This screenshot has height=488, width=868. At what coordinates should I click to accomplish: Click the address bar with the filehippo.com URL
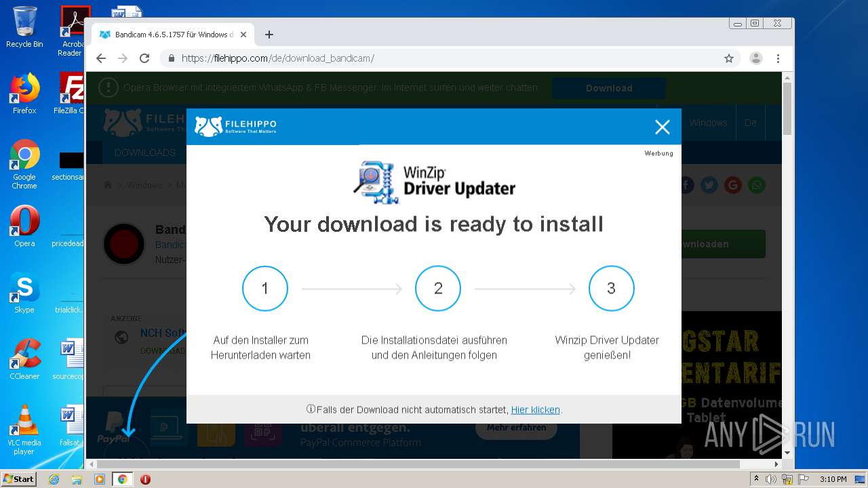451,58
